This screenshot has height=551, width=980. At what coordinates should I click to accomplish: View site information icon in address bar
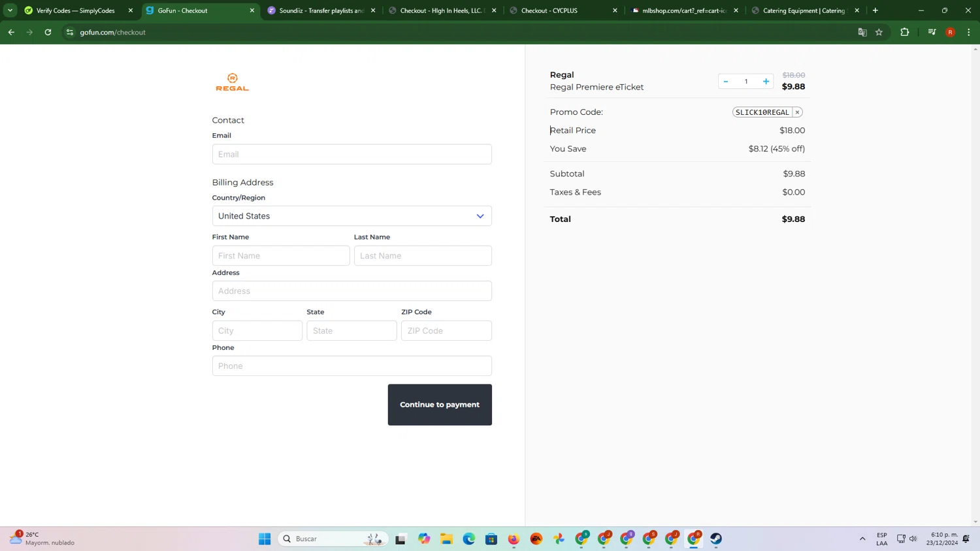coord(70,32)
